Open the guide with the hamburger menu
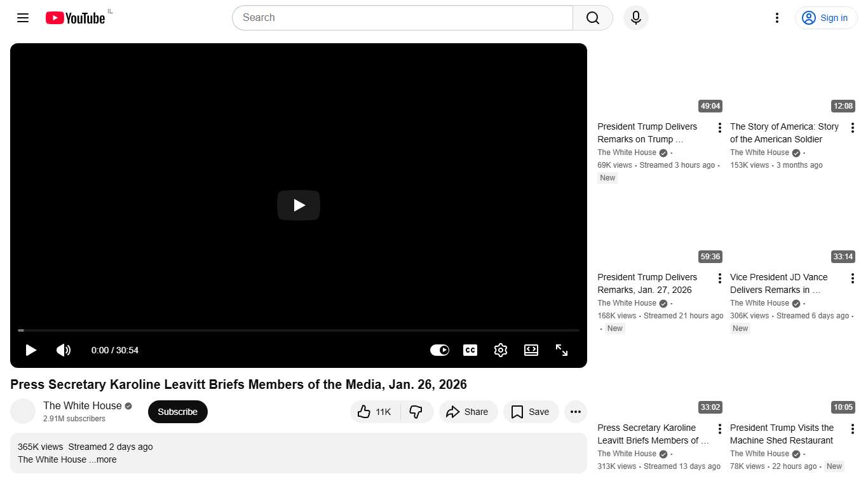This screenshot has width=868, height=488. tap(23, 18)
